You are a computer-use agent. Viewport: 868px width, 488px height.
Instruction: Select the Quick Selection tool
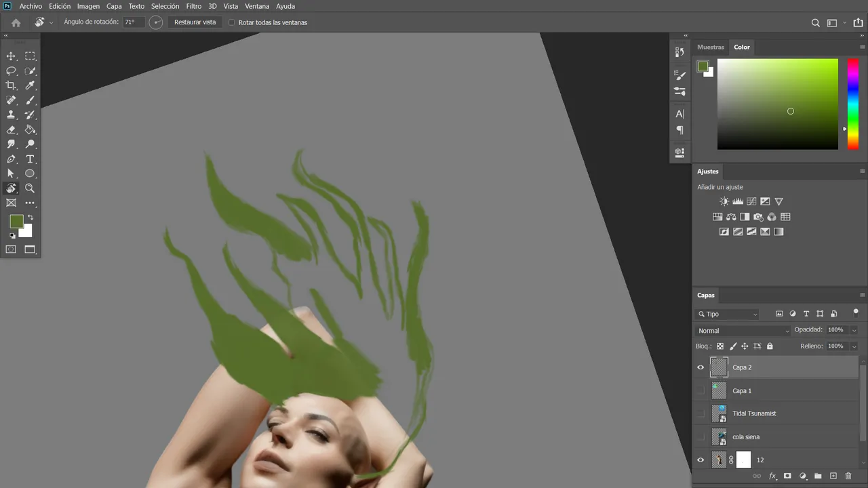click(x=30, y=71)
